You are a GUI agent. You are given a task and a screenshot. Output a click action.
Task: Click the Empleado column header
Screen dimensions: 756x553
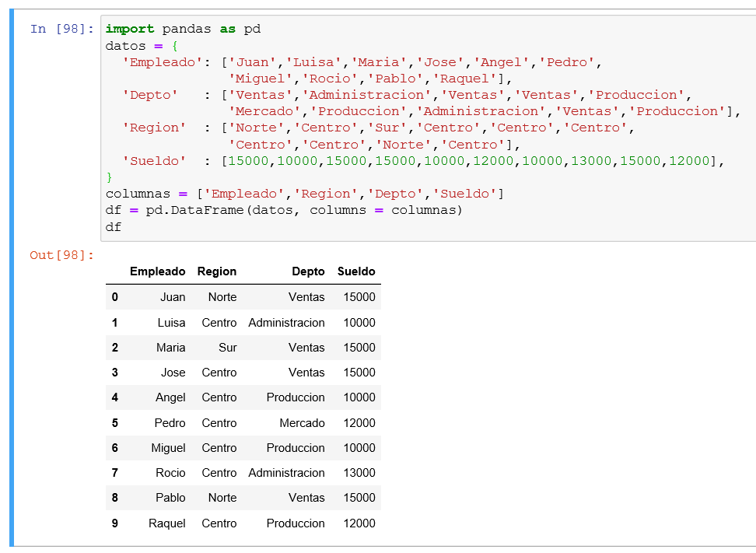[x=158, y=271]
